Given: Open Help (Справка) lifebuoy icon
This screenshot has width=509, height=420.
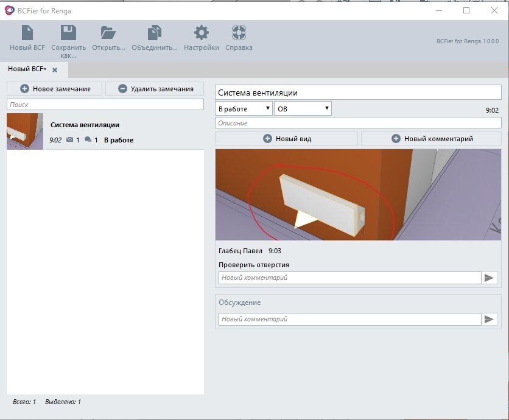Looking at the screenshot, I should (239, 33).
